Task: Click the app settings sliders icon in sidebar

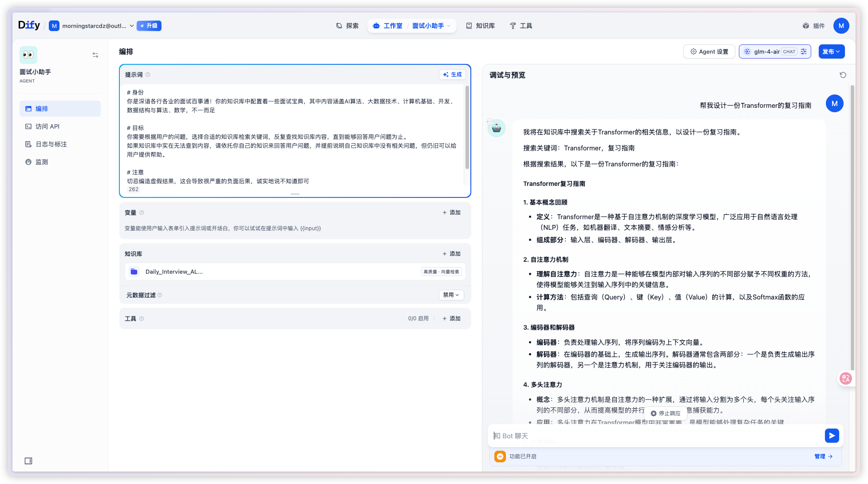Action: [x=95, y=55]
